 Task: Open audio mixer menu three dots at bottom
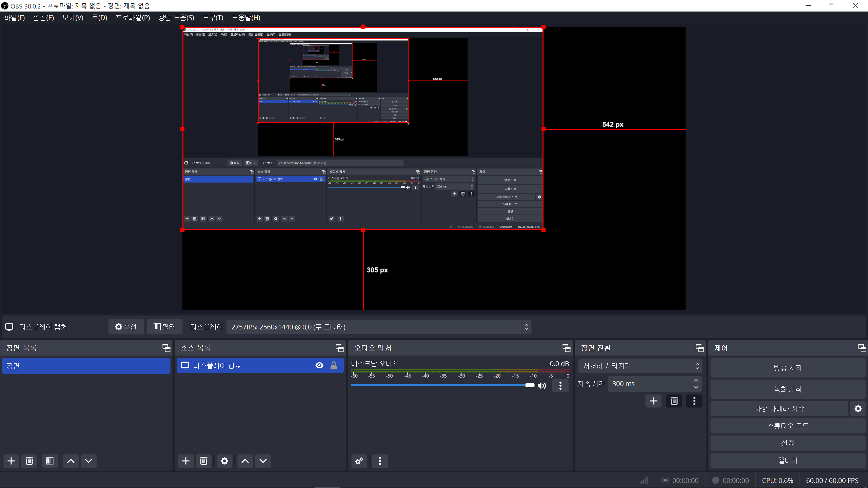pos(380,461)
